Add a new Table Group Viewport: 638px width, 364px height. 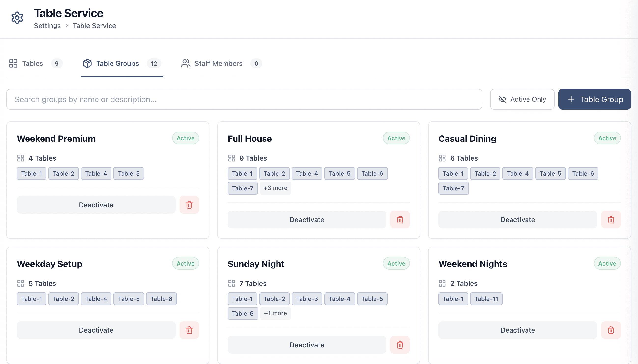(x=595, y=99)
